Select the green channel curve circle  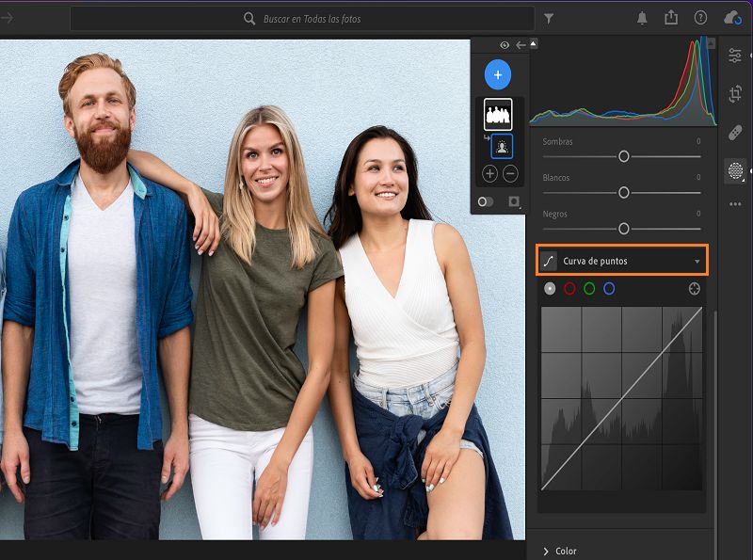589,289
